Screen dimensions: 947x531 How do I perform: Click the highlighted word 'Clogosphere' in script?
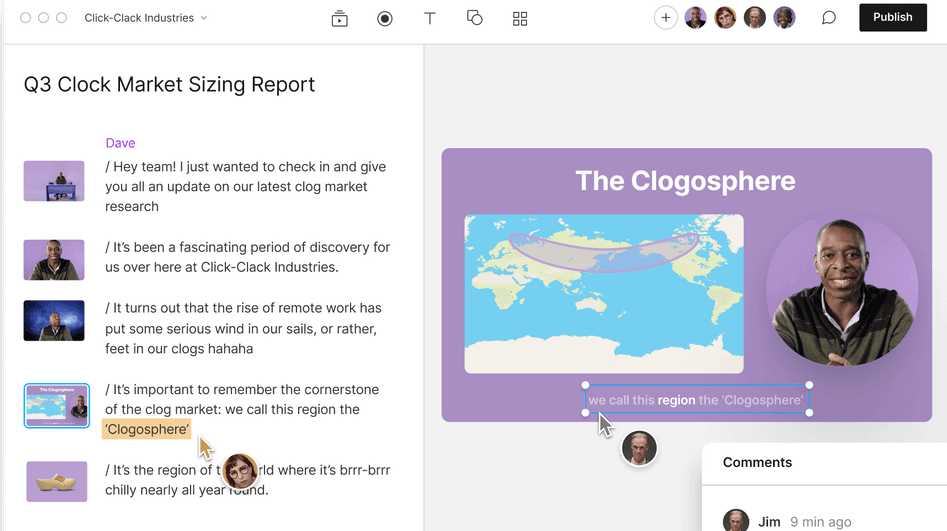pos(147,429)
